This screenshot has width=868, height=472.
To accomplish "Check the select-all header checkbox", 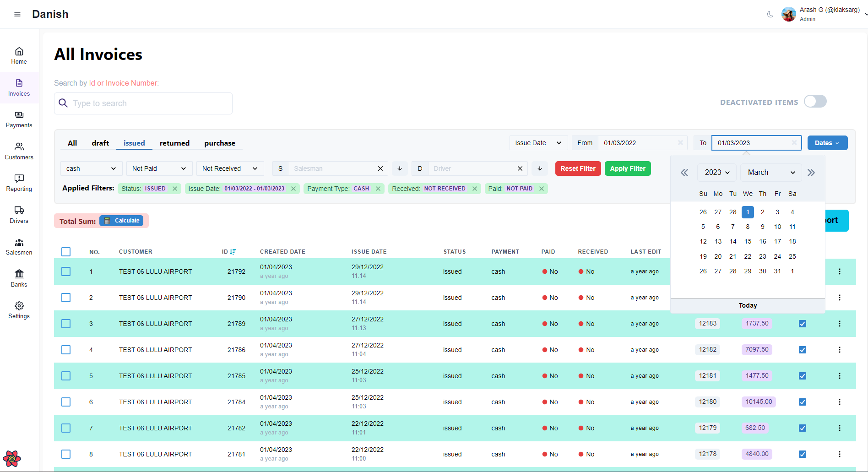I will [x=66, y=252].
